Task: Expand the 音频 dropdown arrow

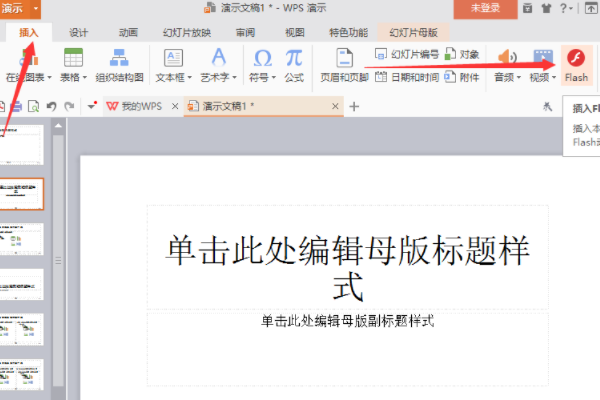Action: (519, 77)
